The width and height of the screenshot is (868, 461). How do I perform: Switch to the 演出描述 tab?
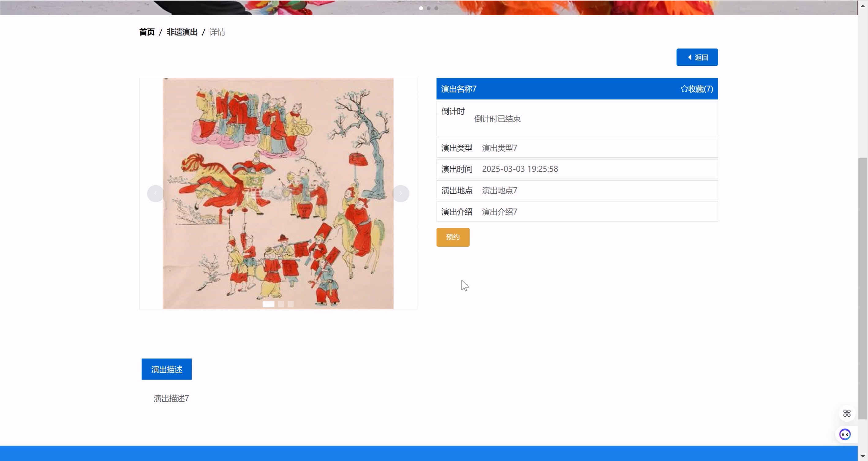pyautogui.click(x=166, y=369)
